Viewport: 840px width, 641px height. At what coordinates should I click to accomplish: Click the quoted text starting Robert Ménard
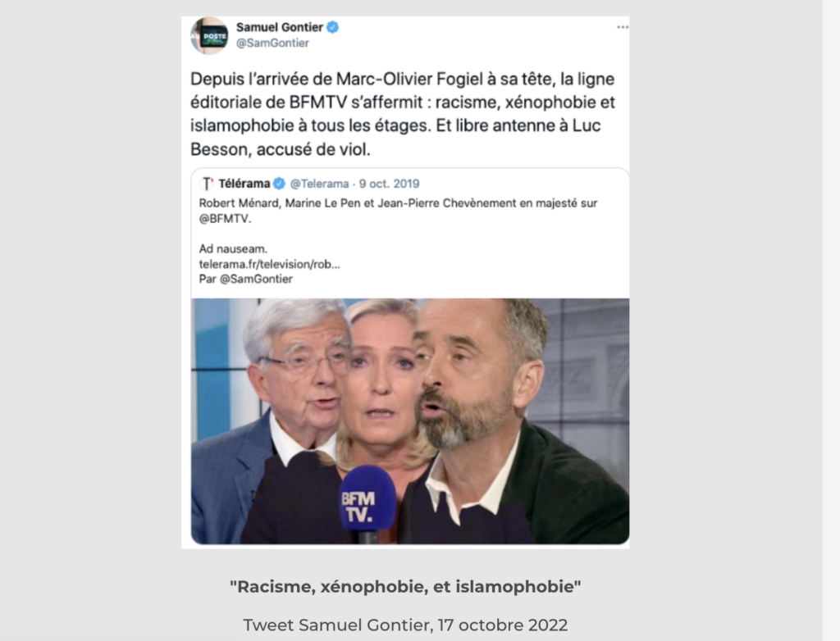tap(398, 211)
